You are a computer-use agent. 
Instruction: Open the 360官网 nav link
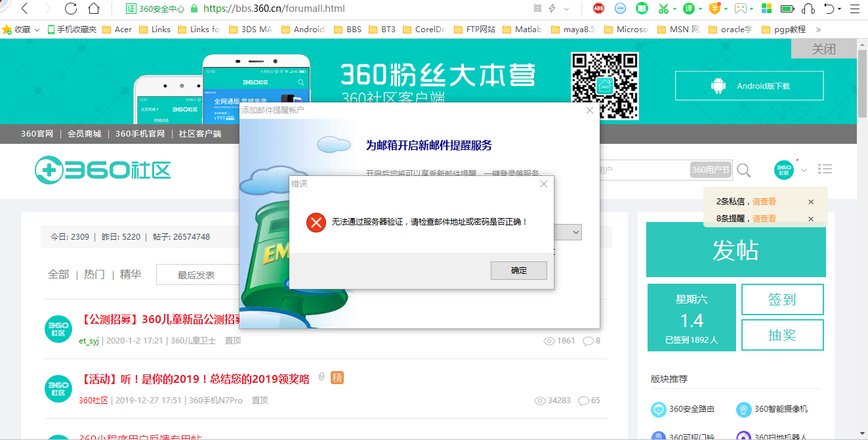(37, 134)
